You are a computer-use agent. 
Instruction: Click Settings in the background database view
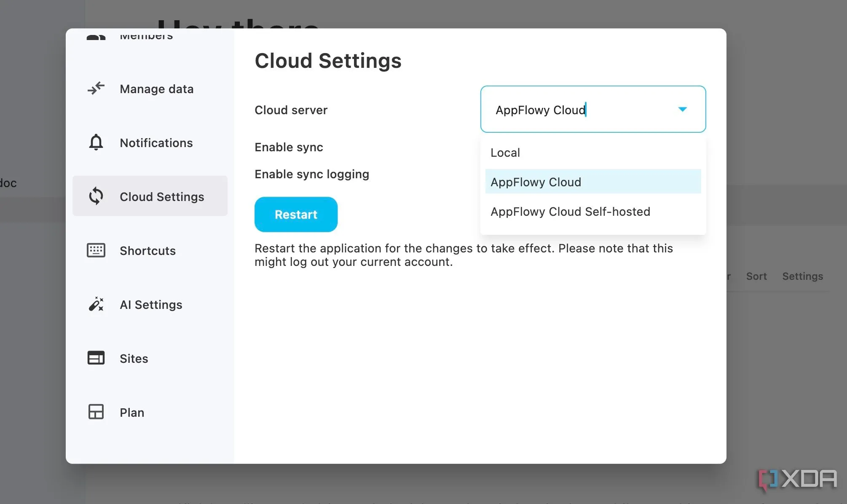click(x=803, y=276)
